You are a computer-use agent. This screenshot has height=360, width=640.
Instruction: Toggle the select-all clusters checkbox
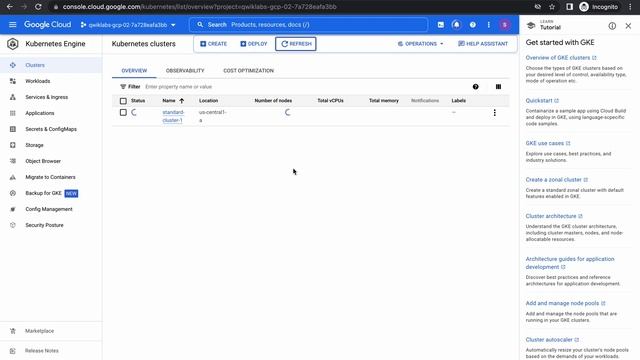(123, 100)
